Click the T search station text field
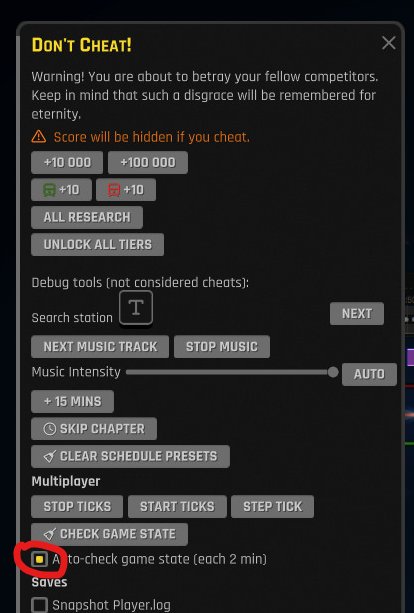The width and height of the screenshot is (414, 613). pyautogui.click(x=136, y=308)
